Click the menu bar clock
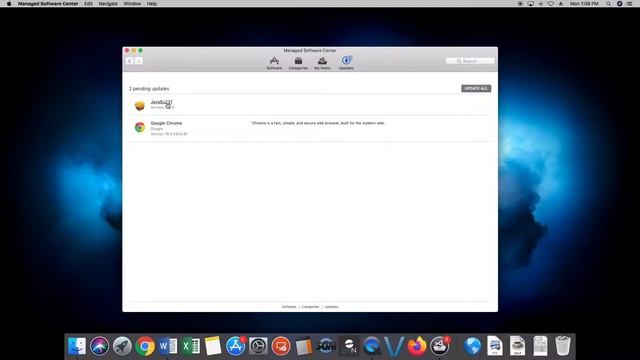Image resolution: width=640 pixels, height=360 pixels. click(x=584, y=4)
